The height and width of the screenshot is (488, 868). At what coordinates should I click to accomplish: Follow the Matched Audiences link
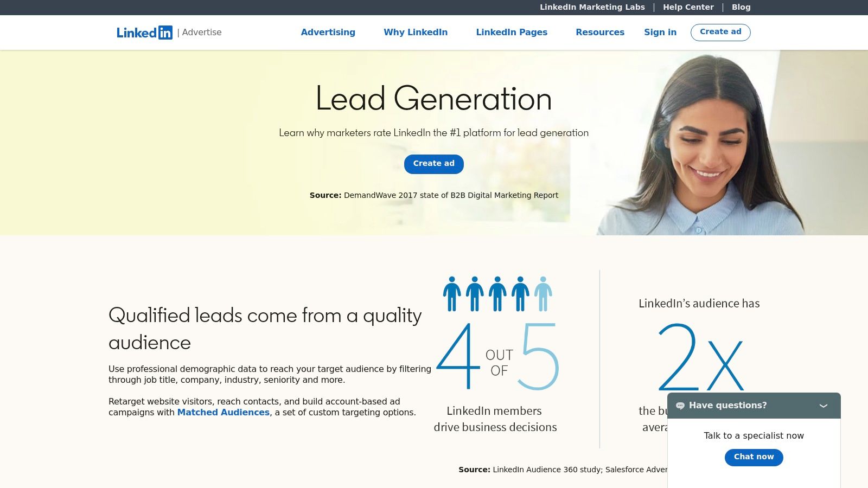coord(224,412)
